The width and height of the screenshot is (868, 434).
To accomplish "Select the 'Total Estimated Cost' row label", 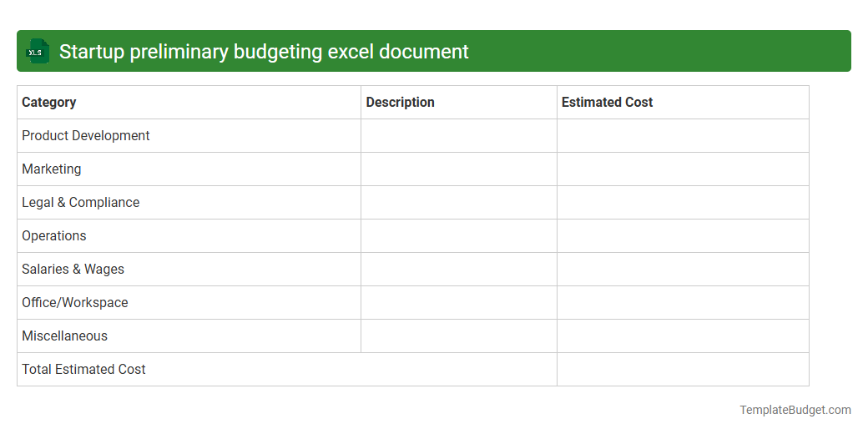I will [83, 369].
